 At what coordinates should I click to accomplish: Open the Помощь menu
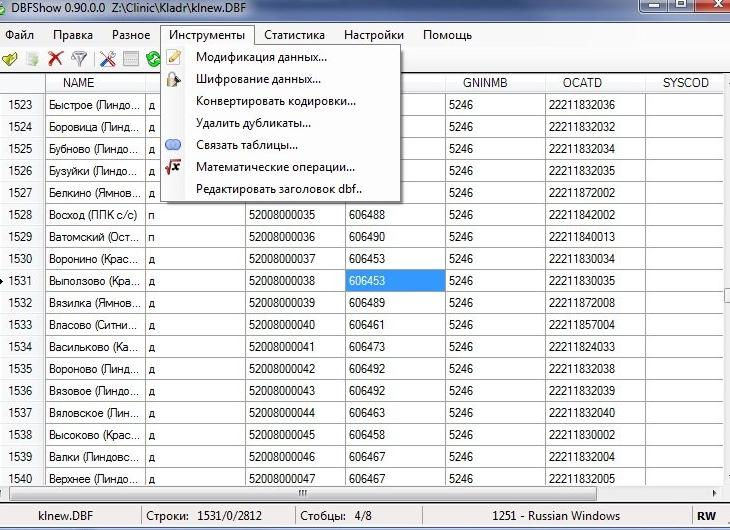click(x=447, y=35)
